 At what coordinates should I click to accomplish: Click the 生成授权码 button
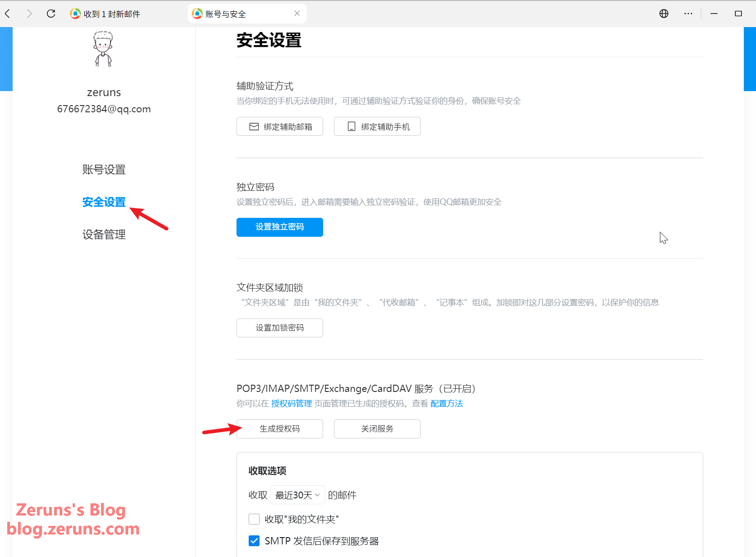pyautogui.click(x=279, y=428)
